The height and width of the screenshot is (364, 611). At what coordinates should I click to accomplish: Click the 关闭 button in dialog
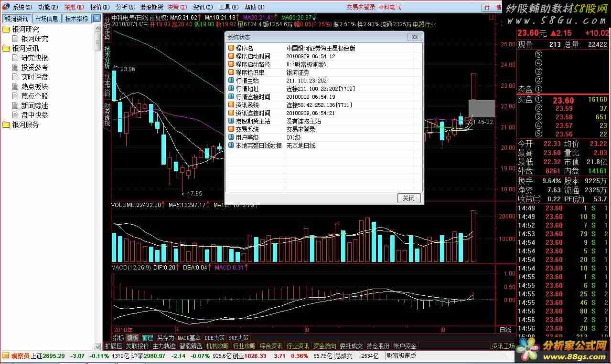pos(409,198)
